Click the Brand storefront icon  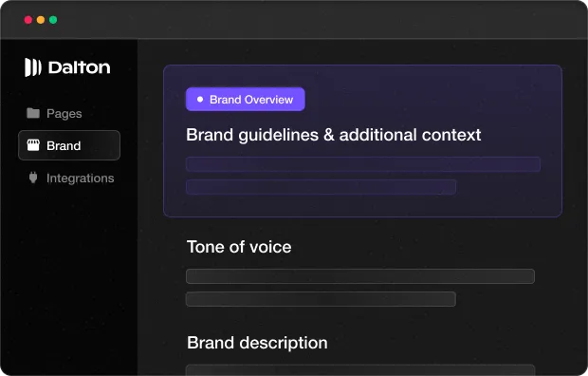[x=33, y=145]
